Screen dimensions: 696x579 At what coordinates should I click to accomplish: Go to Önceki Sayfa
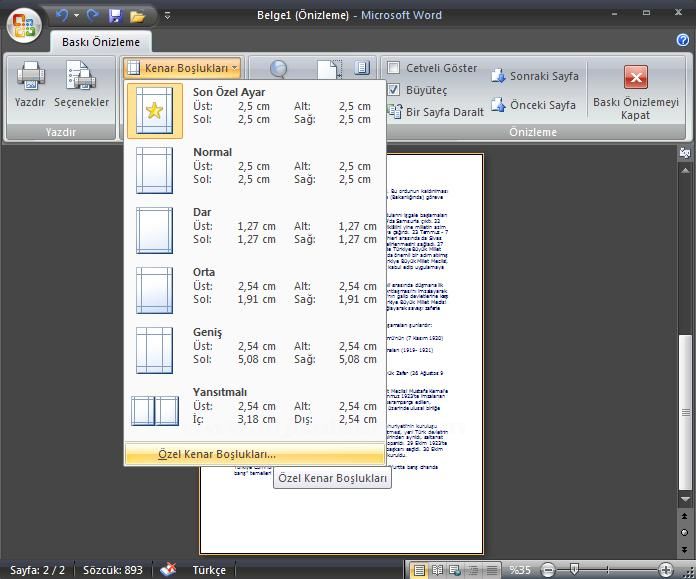click(x=534, y=105)
